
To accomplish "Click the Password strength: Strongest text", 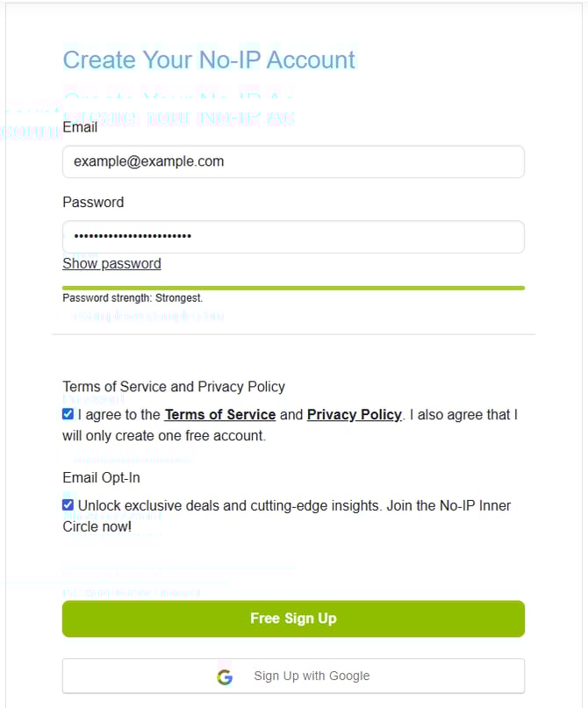I will [x=133, y=298].
